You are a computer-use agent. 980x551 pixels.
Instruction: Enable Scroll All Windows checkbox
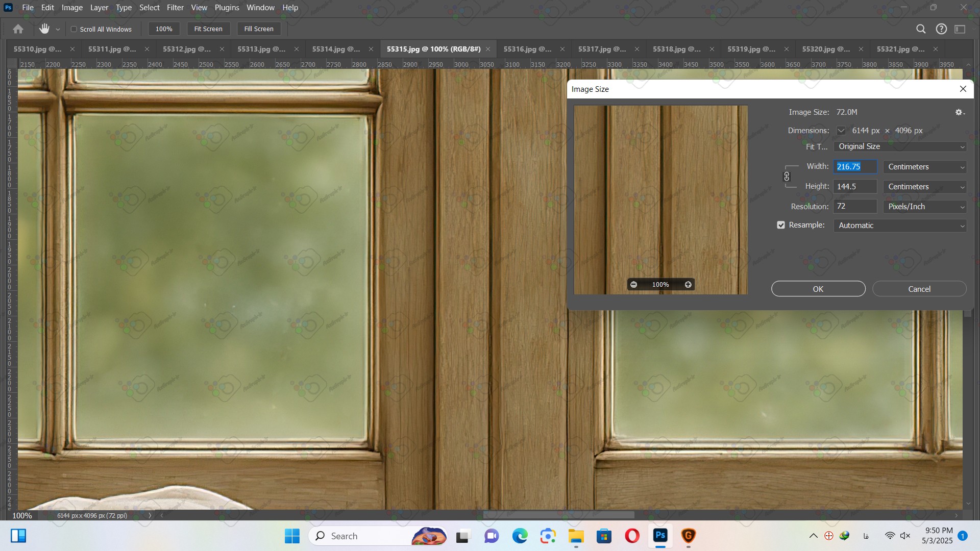[74, 29]
